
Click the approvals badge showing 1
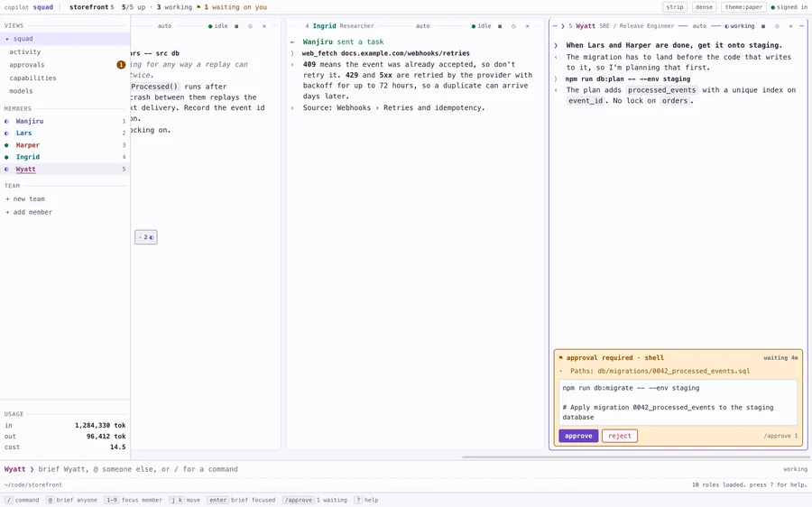point(121,65)
